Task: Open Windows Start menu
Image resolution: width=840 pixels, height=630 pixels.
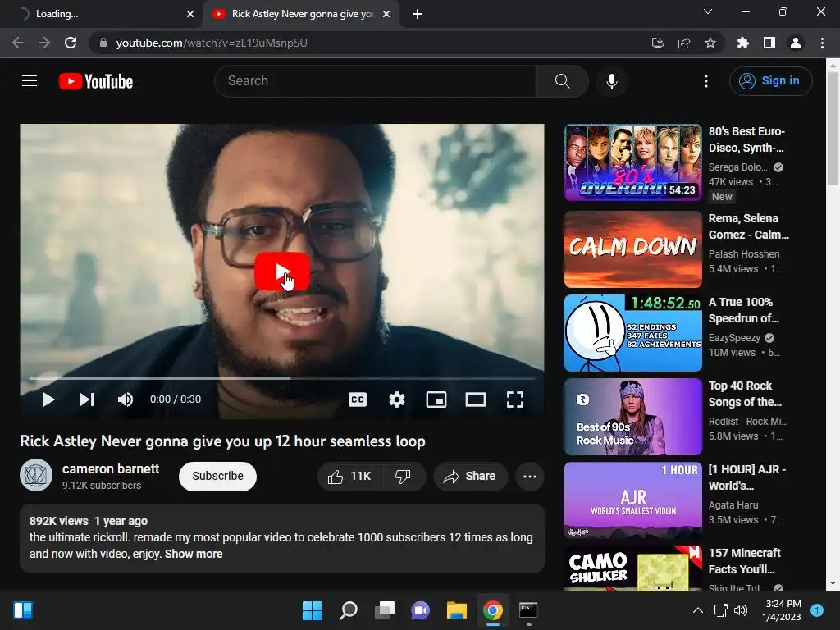Action: [312, 610]
